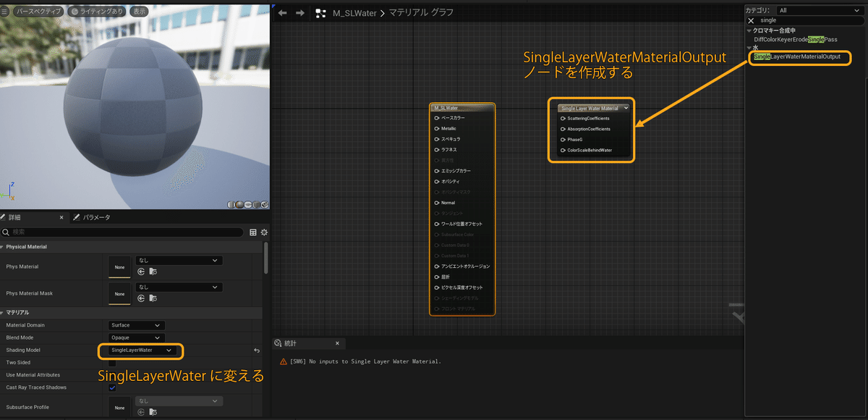
Task: Reset Shading Model to default value
Action: (x=256, y=350)
